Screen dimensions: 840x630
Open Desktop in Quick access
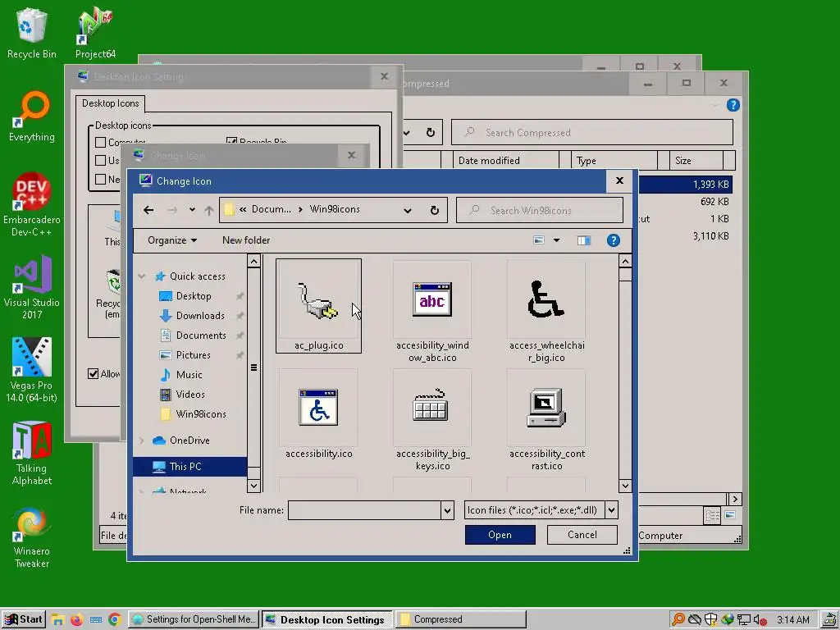click(194, 295)
